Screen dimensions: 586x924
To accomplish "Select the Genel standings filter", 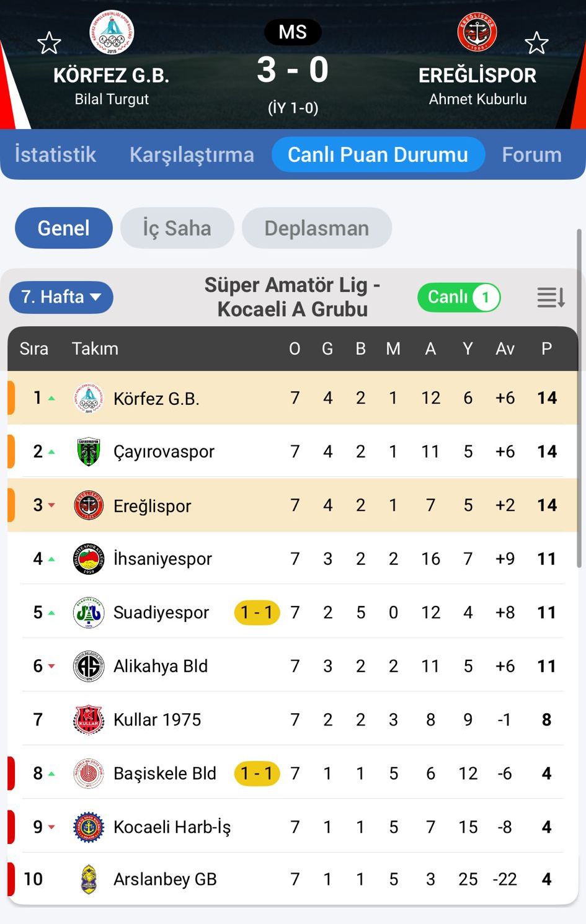I will (x=64, y=228).
